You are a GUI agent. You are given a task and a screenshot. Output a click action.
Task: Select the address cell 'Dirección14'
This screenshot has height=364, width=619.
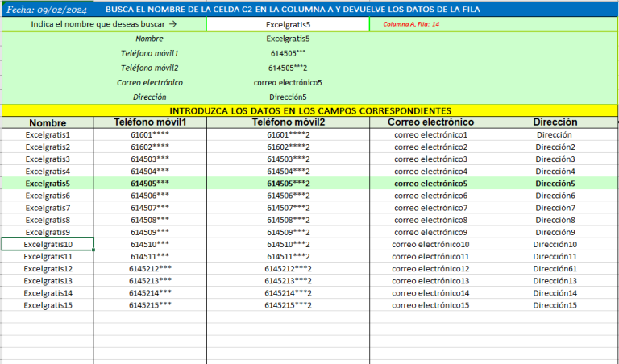point(555,293)
